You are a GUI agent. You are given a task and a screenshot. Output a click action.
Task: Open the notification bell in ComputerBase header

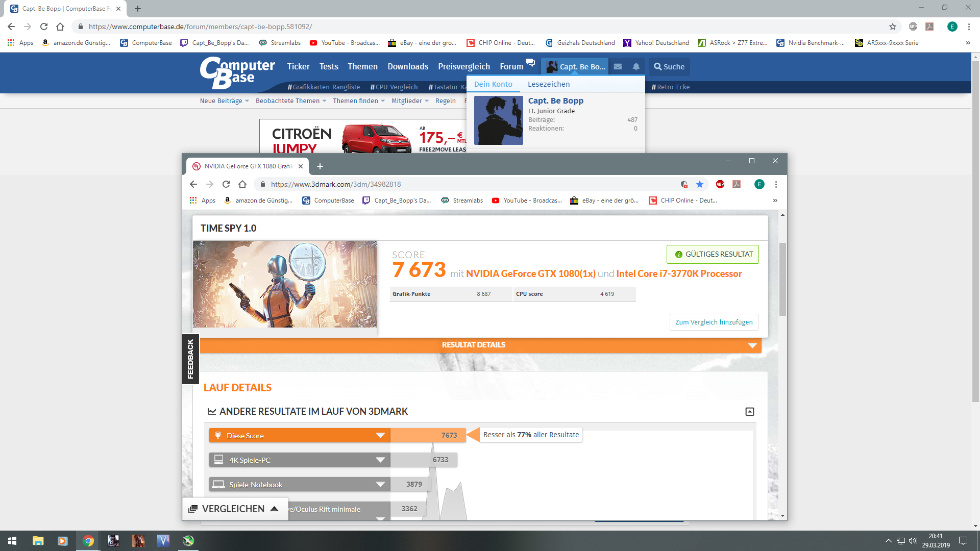636,67
